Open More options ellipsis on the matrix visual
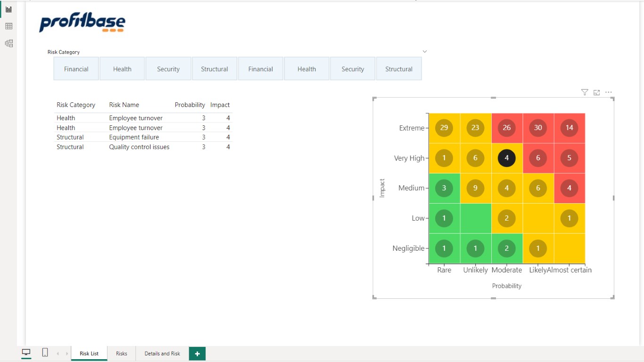Screen dimensions: 644x362 pyautogui.click(x=609, y=92)
